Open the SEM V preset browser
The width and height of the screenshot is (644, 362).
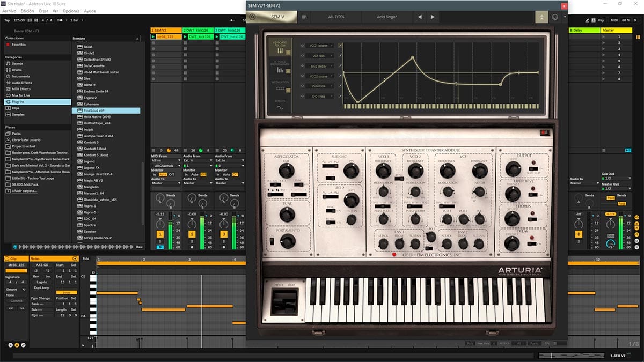[x=305, y=17]
